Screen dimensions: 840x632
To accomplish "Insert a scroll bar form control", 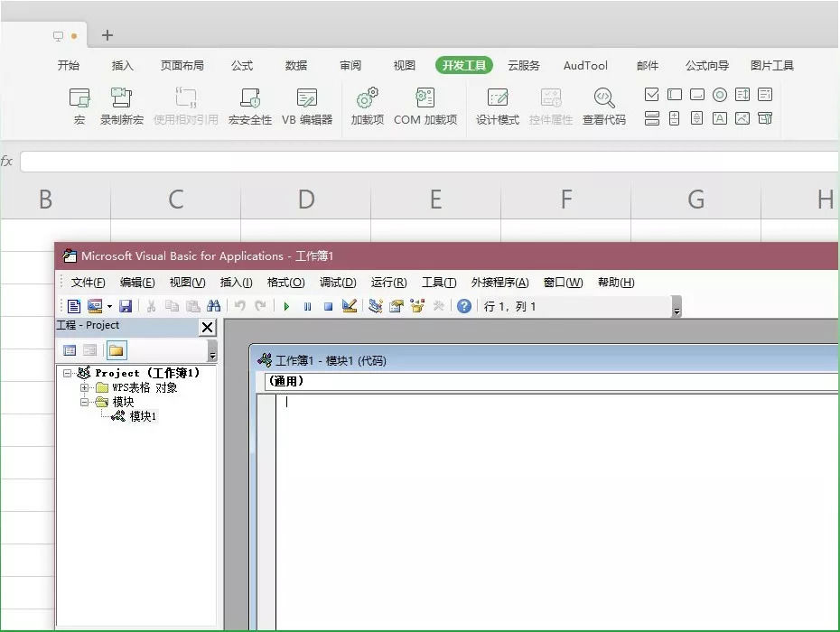I will click(696, 119).
